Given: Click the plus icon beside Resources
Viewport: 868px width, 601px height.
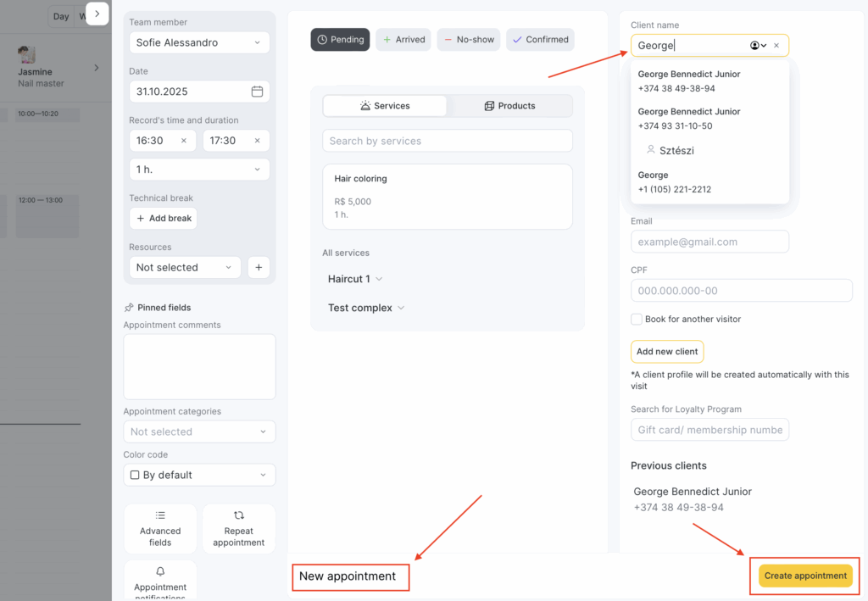Looking at the screenshot, I should (x=259, y=267).
